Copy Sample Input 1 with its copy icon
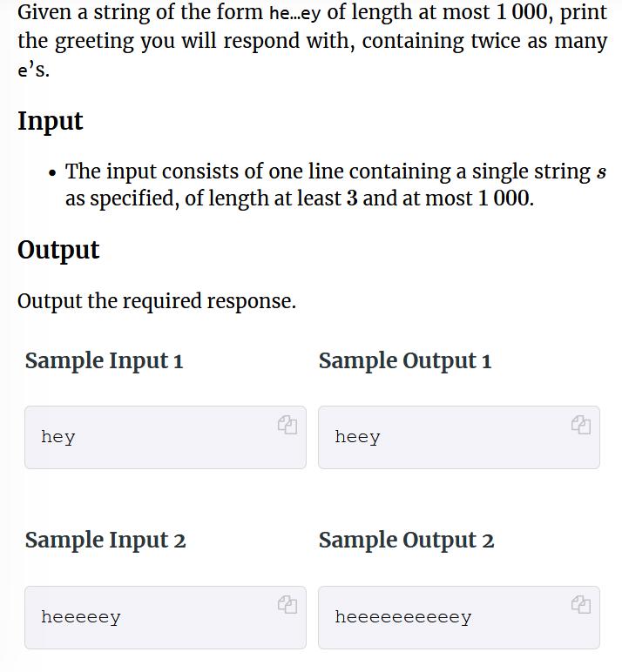The width and height of the screenshot is (622, 672). 287,425
